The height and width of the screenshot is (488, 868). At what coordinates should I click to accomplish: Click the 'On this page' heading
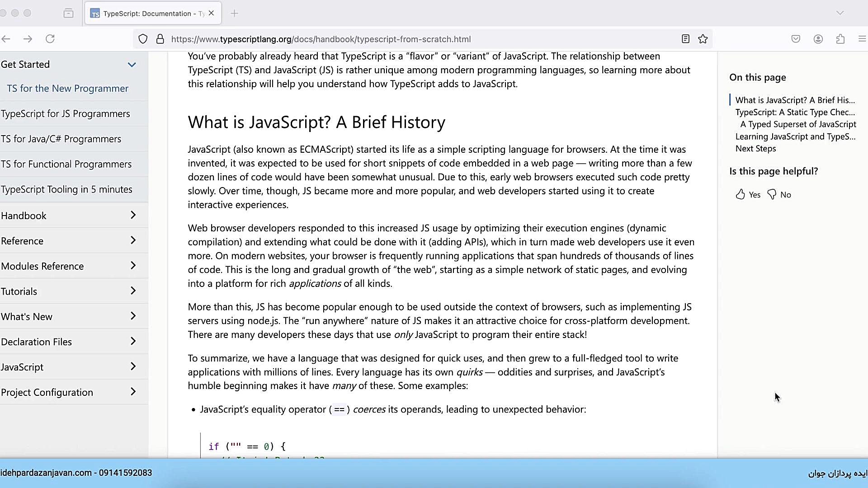pos(758,77)
